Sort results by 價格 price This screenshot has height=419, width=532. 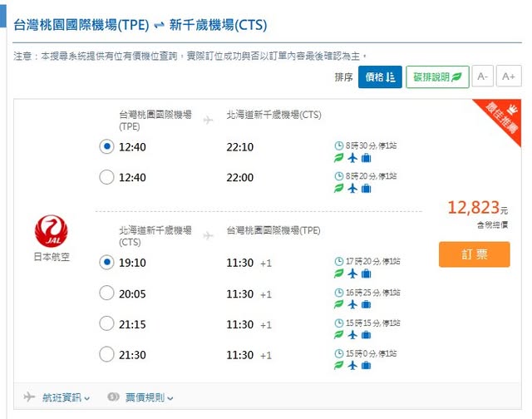(x=380, y=77)
